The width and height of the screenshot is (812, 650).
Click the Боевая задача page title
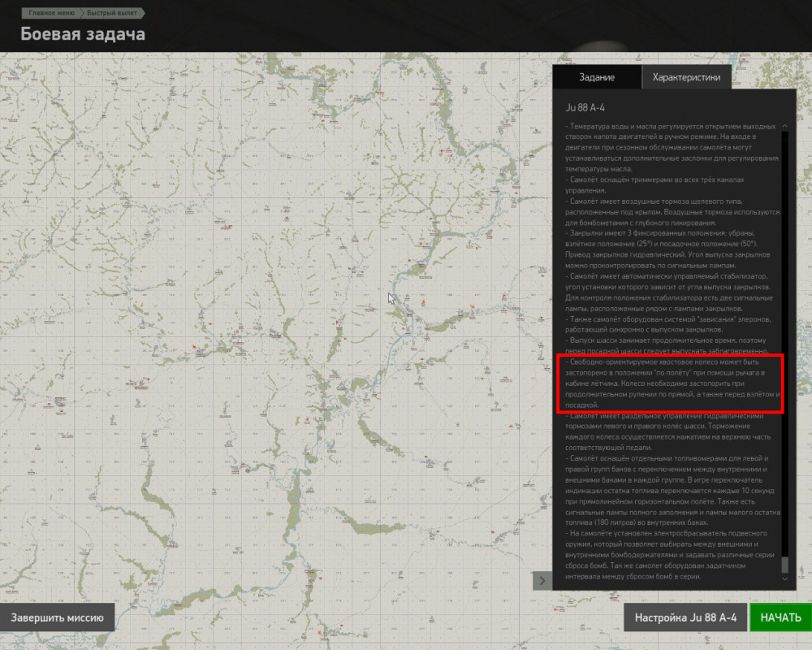(x=83, y=34)
